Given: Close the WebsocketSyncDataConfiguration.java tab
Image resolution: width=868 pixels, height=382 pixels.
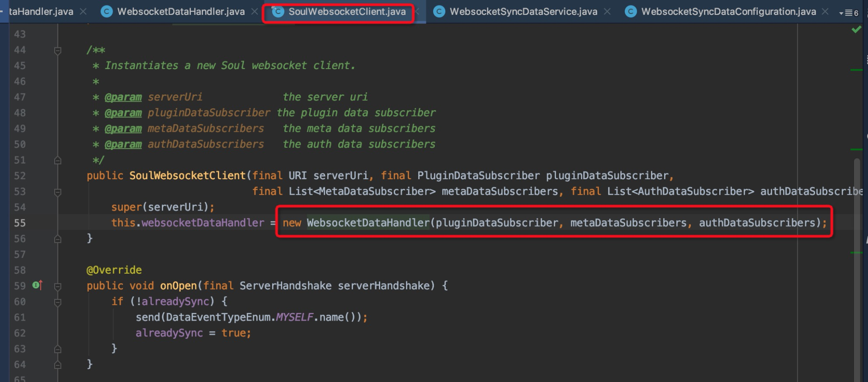Looking at the screenshot, I should tap(826, 12).
